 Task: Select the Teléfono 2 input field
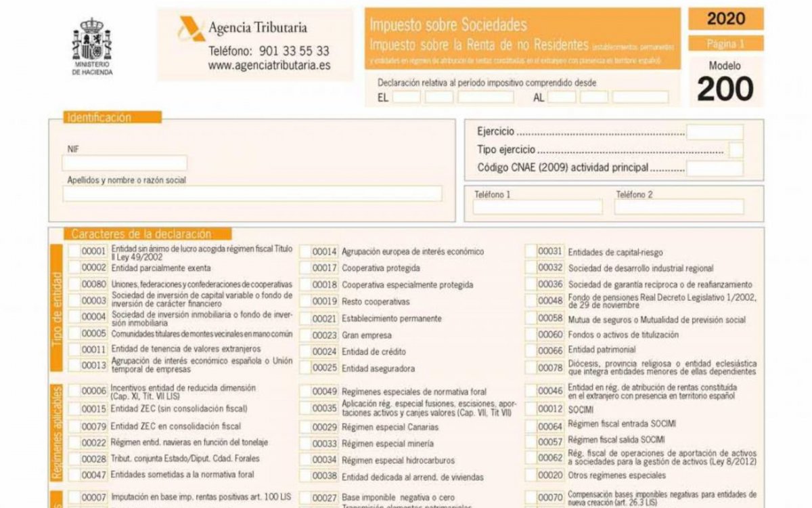(x=679, y=207)
